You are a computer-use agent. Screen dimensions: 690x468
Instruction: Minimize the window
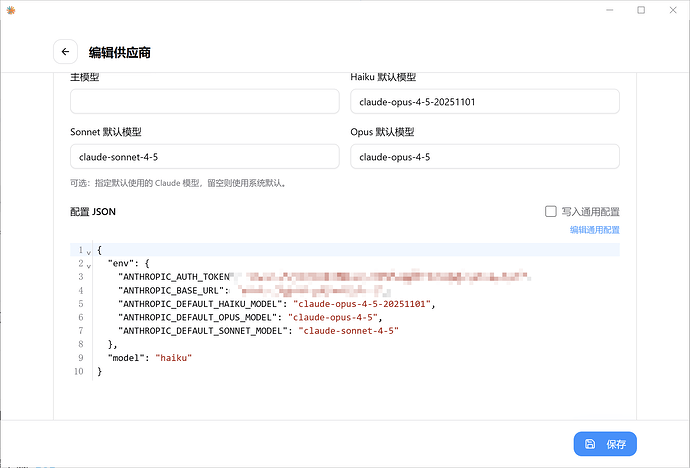[x=609, y=10]
